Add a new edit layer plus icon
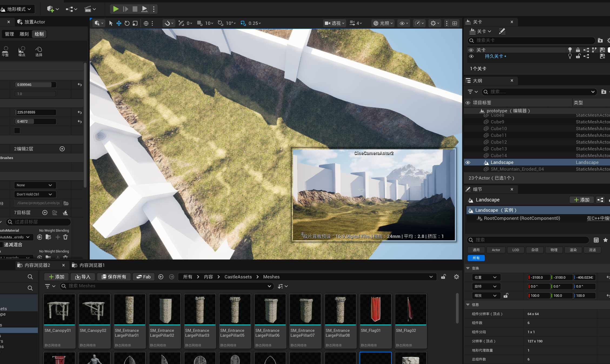Viewport: 610px width, 364px height. click(x=62, y=149)
